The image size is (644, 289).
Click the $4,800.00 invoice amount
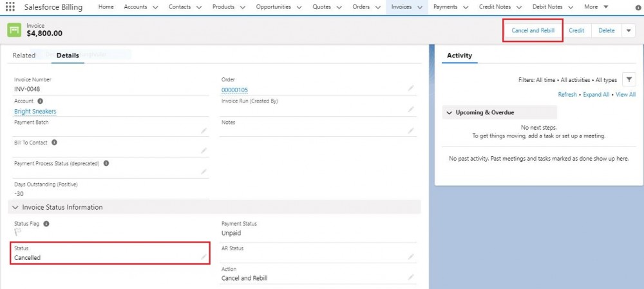click(x=44, y=34)
